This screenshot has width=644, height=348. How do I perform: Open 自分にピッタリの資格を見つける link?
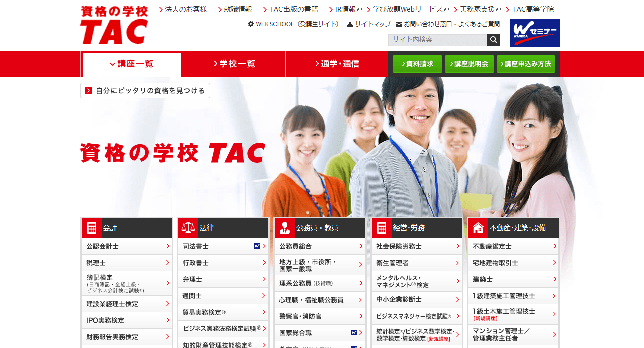[145, 90]
